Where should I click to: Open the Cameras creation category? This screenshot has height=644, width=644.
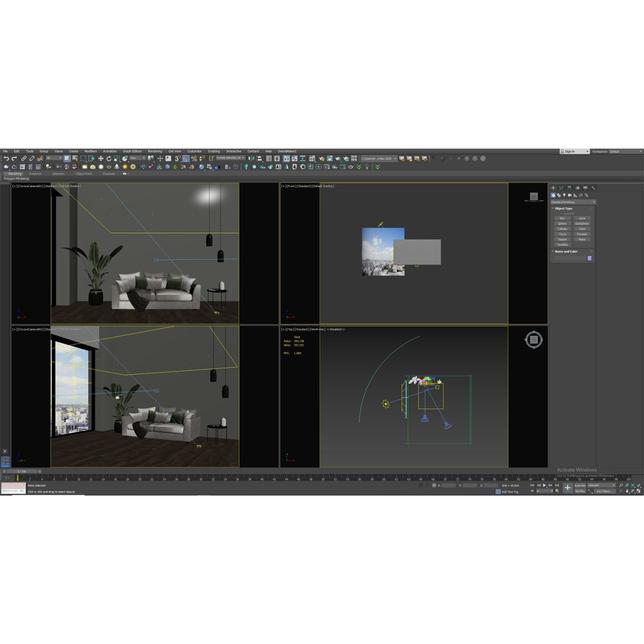570,196
